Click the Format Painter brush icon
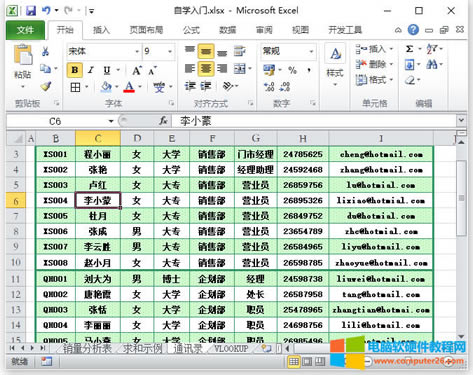473x375 pixels. [45, 86]
